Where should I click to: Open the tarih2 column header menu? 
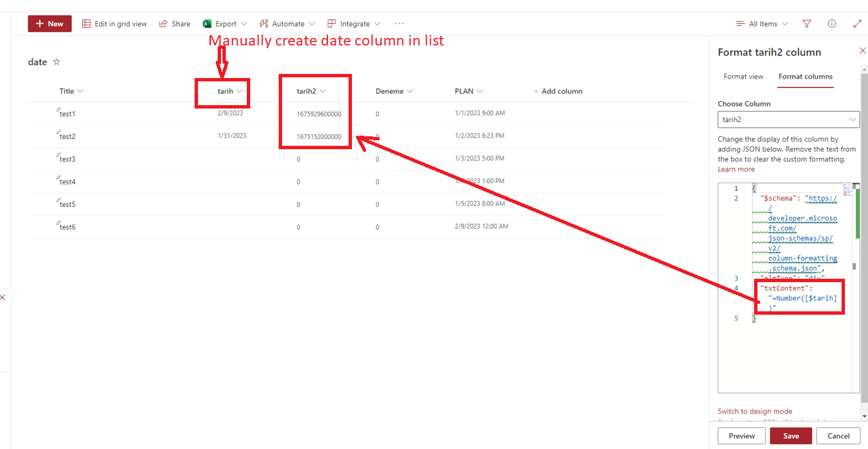click(311, 91)
